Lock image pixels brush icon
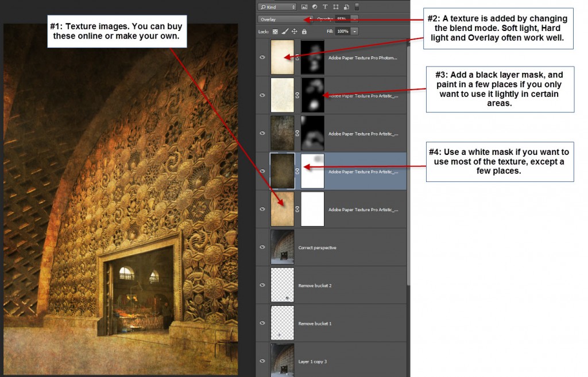The height and width of the screenshot is (377, 588). (x=285, y=32)
